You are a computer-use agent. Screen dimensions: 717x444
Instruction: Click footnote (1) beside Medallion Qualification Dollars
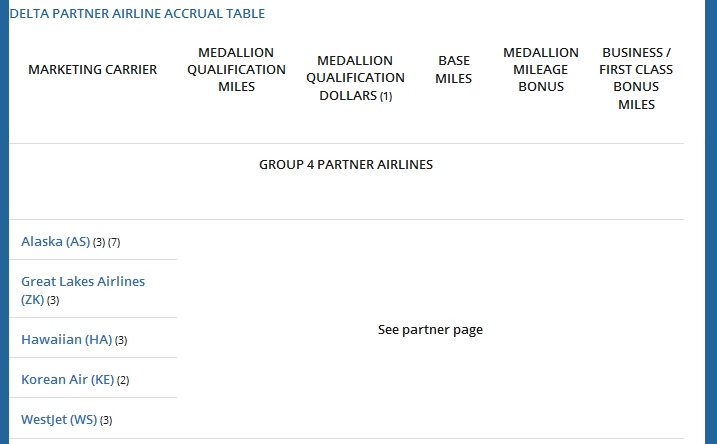tap(386, 97)
